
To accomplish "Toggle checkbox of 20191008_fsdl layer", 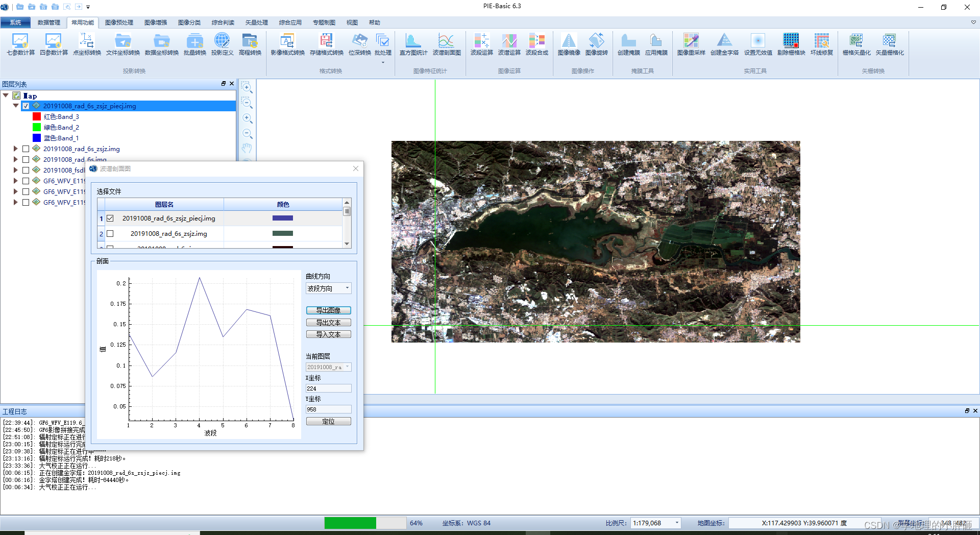I will (x=26, y=170).
